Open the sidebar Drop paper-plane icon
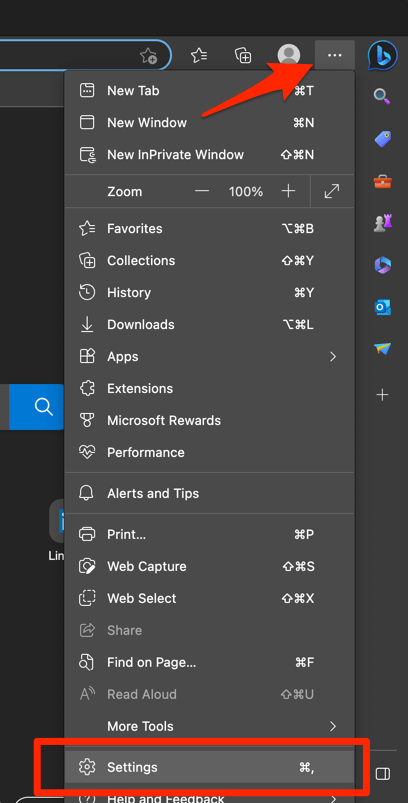 pyautogui.click(x=382, y=349)
